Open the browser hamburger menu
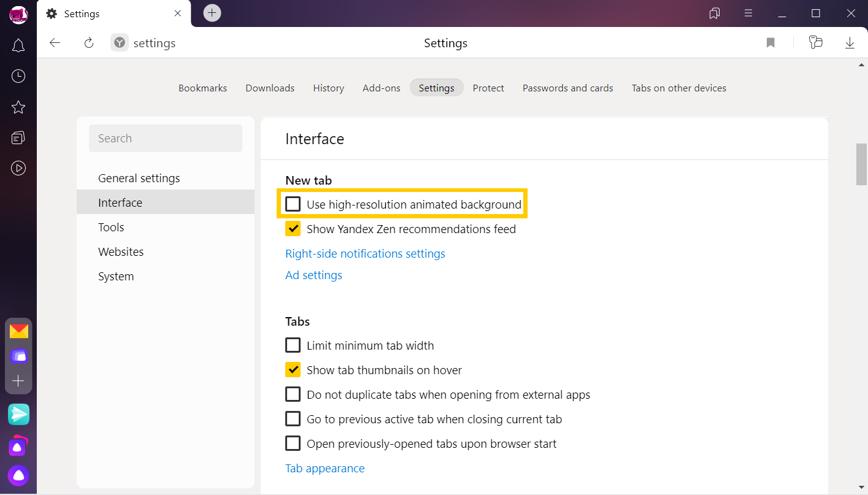 (x=748, y=13)
